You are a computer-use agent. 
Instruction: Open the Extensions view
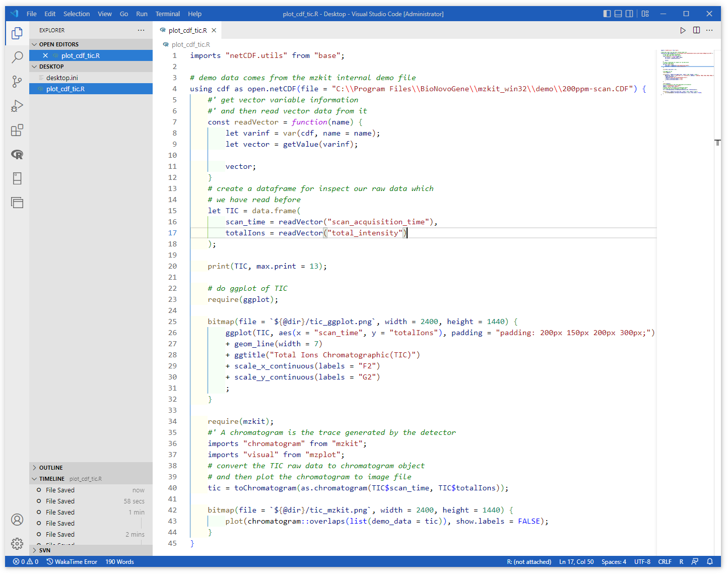[17, 131]
